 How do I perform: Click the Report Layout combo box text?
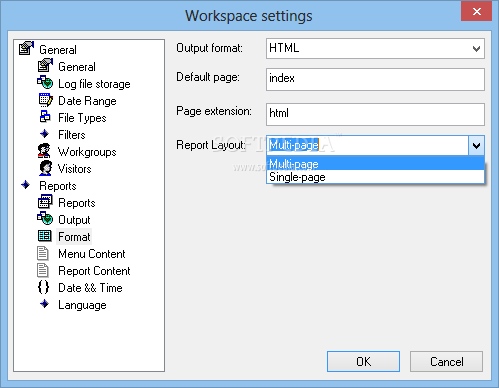(294, 145)
